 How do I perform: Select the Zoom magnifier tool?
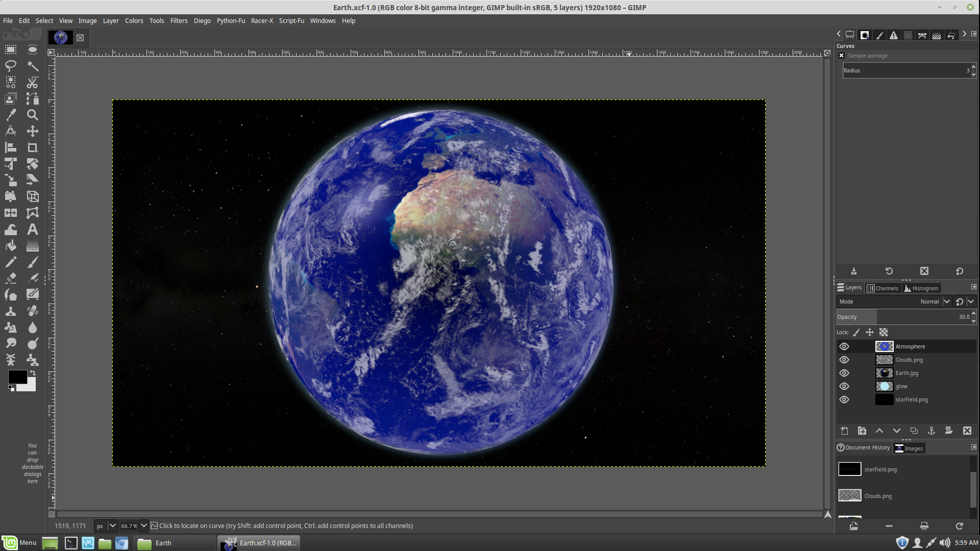point(33,115)
